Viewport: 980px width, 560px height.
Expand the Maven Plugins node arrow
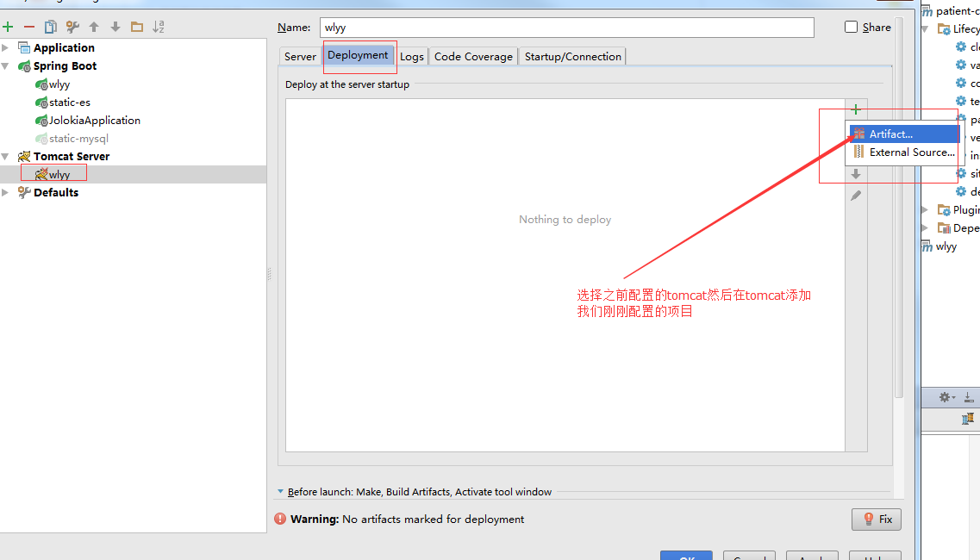[925, 210]
